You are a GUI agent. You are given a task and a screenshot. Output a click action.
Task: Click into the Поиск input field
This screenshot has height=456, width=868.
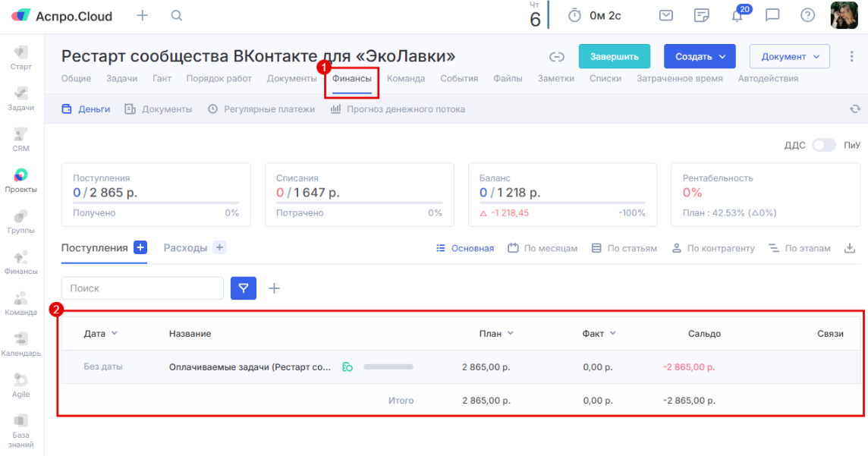(143, 288)
